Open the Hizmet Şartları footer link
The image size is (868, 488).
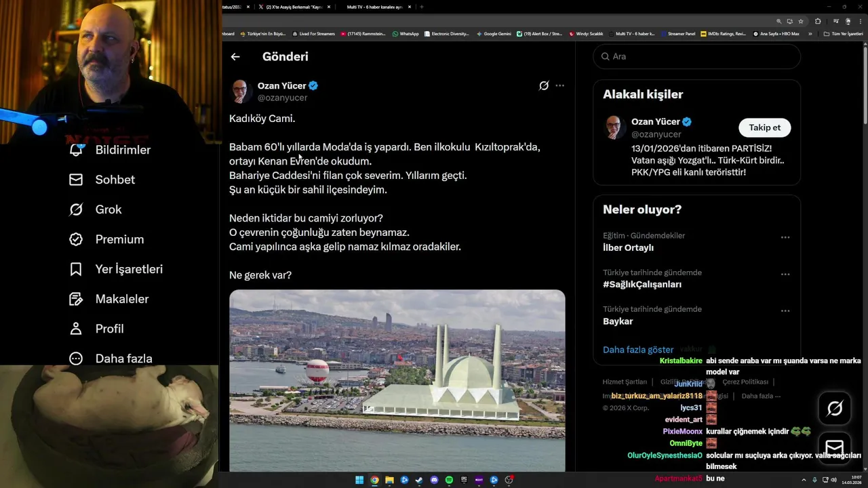[x=625, y=382]
